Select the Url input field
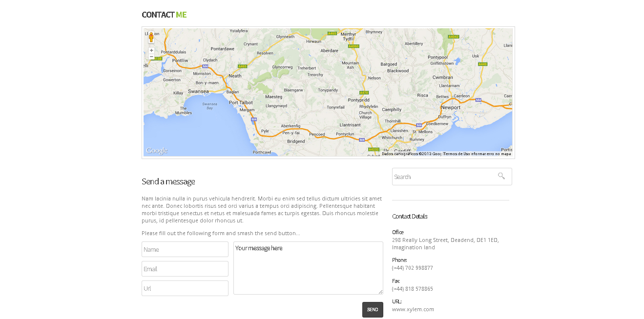The height and width of the screenshot is (319, 644). pos(185,288)
